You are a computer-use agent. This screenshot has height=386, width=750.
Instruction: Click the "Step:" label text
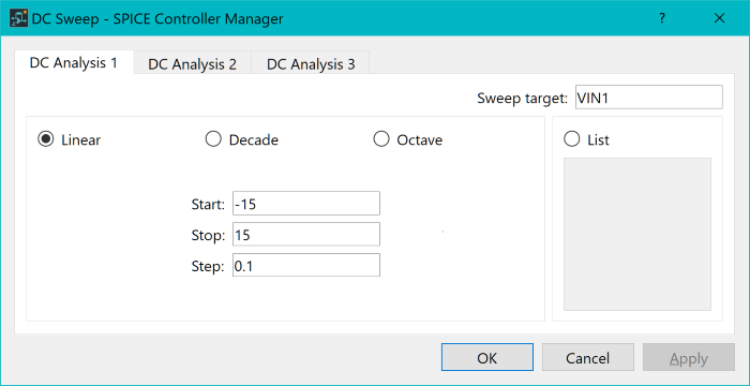208,266
